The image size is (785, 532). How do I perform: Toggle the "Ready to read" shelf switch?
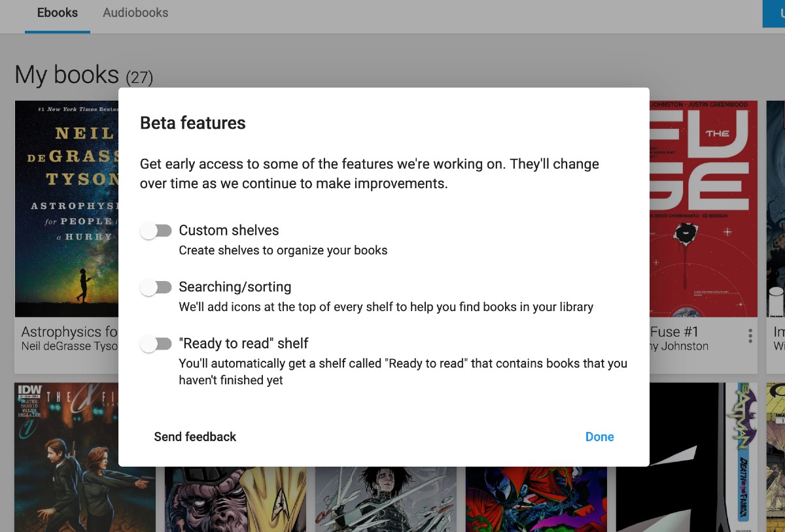pos(156,344)
